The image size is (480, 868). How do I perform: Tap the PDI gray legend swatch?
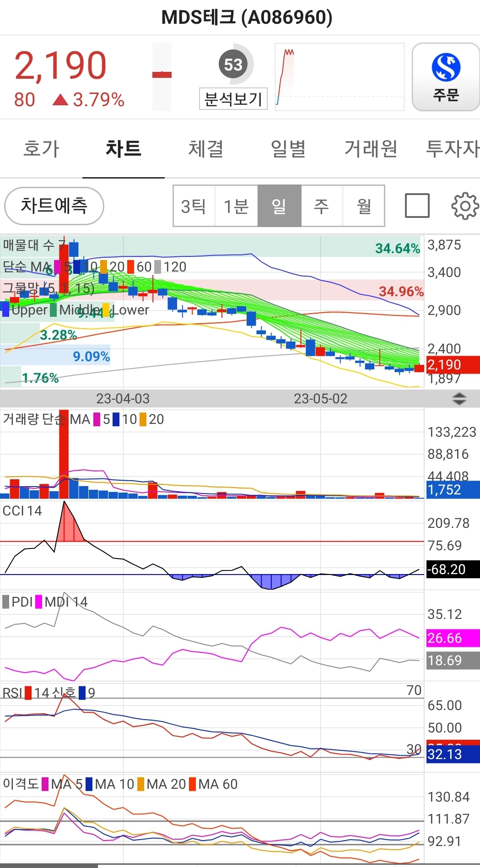click(5, 602)
